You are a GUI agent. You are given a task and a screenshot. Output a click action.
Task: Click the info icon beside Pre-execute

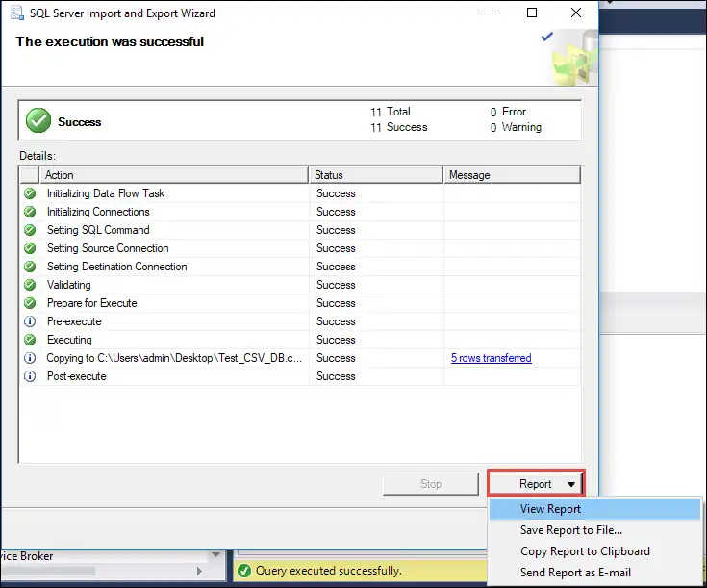coord(30,321)
